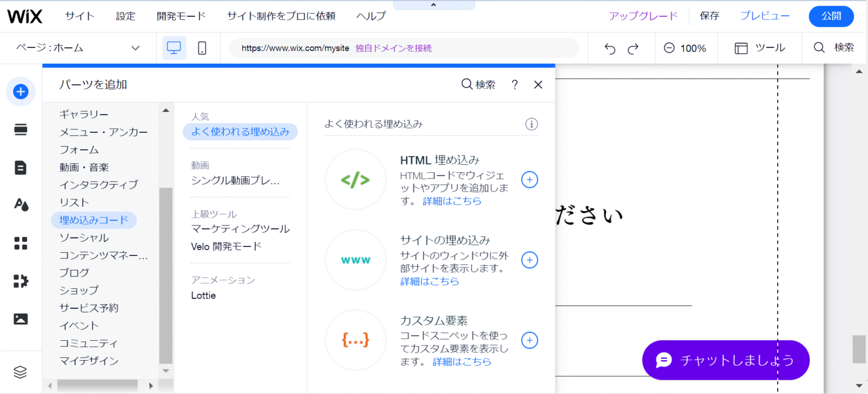Select 埋め込みコード in the category list
Screen dimensions: 868x394
click(x=94, y=219)
